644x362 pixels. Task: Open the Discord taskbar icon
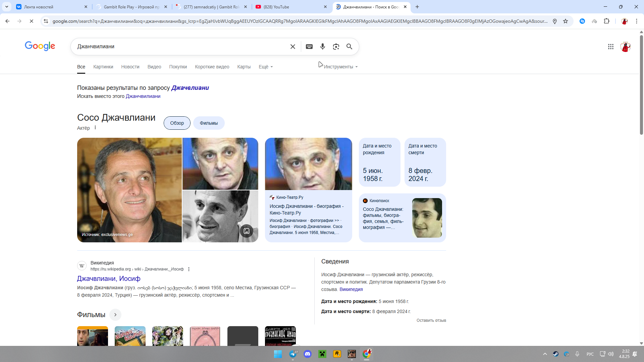pos(307,354)
